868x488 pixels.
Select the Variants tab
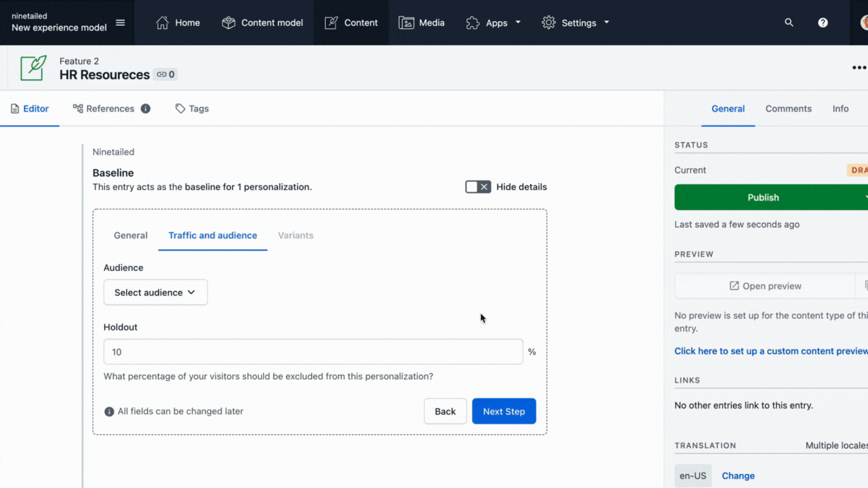tap(295, 235)
